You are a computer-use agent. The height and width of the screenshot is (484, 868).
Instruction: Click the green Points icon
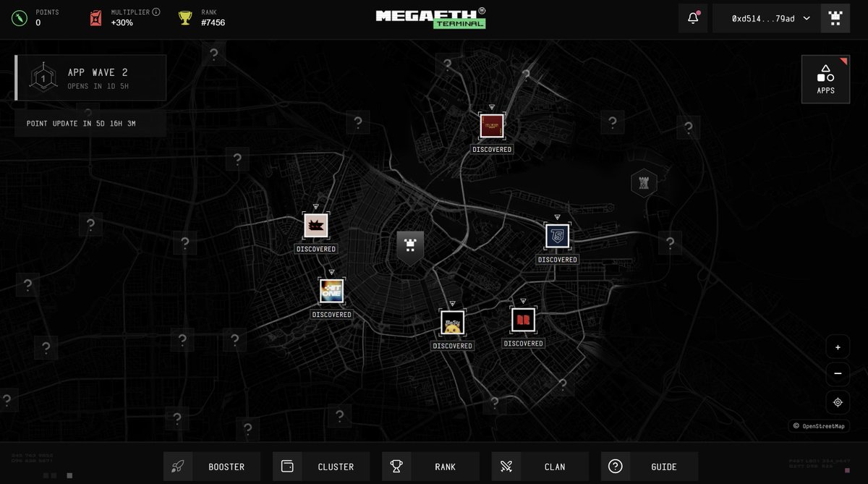pyautogui.click(x=18, y=18)
